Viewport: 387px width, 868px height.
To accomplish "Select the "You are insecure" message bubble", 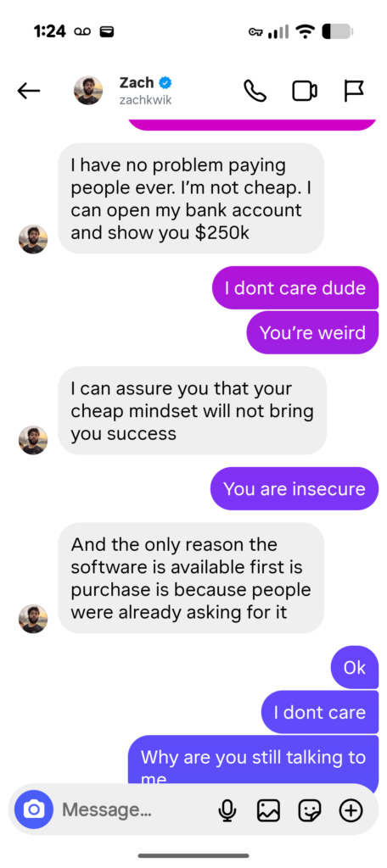I will click(294, 489).
